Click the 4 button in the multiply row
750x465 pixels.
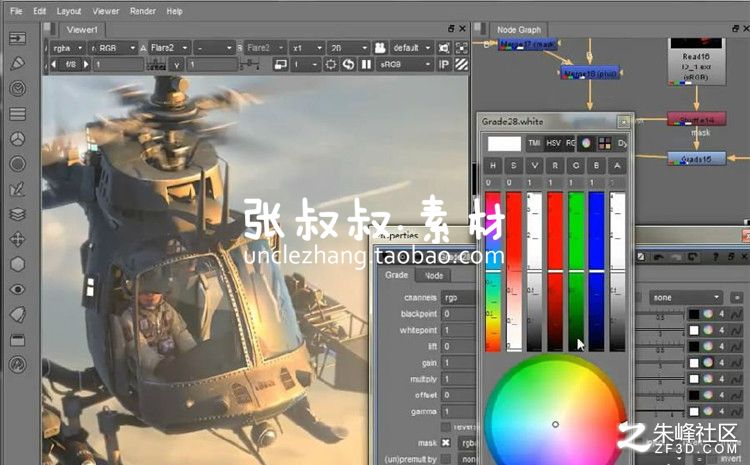[x=722, y=379]
